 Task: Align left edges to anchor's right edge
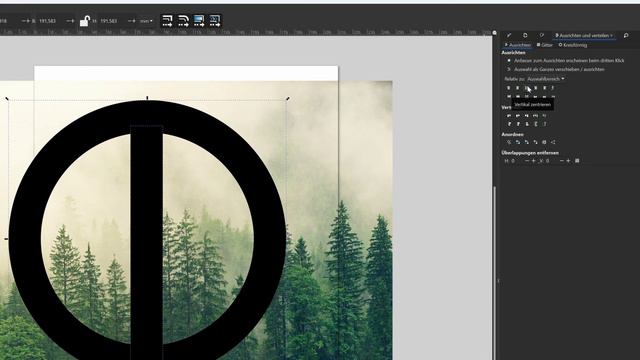[x=544, y=88]
